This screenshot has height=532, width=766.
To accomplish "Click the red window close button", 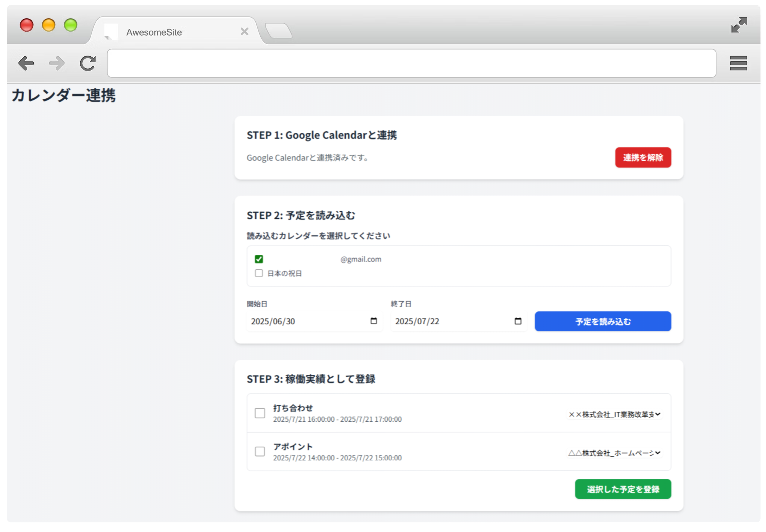I will (27, 25).
